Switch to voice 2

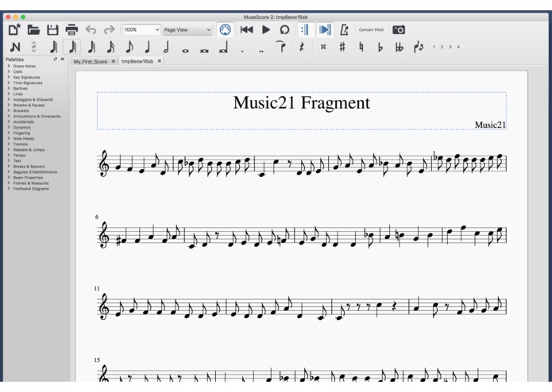coord(442,47)
